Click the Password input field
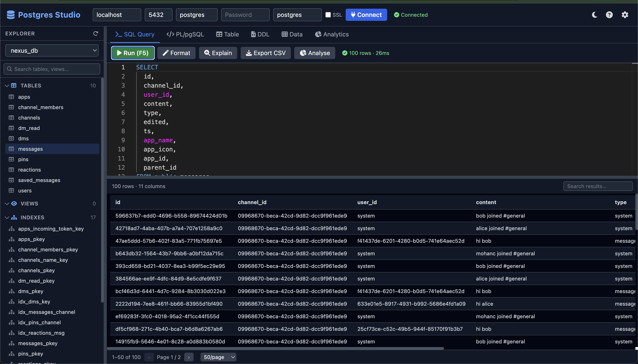The height and width of the screenshot is (364, 638). click(245, 15)
